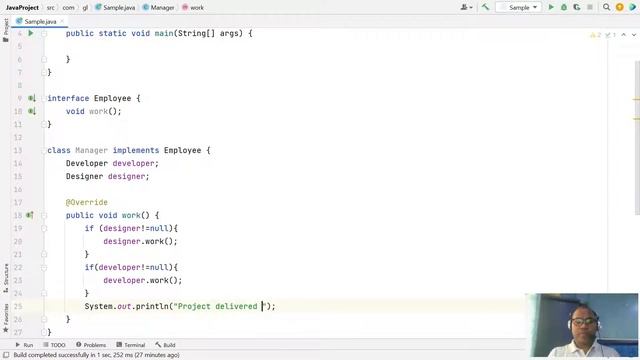
Task: Go to next highlighted error using down arrow
Action: (x=634, y=35)
